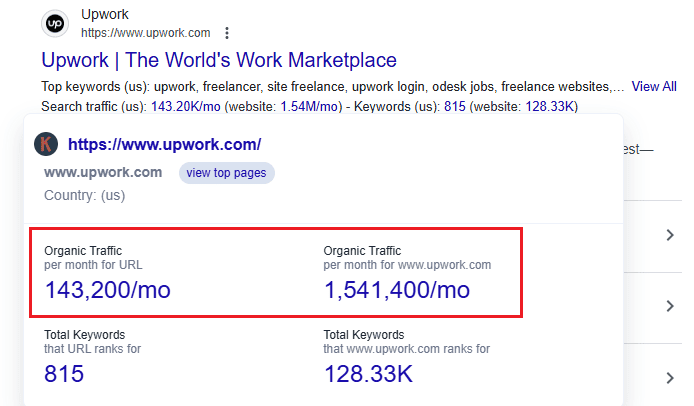Click the 1.54M/mo website traffic link

click(309, 107)
